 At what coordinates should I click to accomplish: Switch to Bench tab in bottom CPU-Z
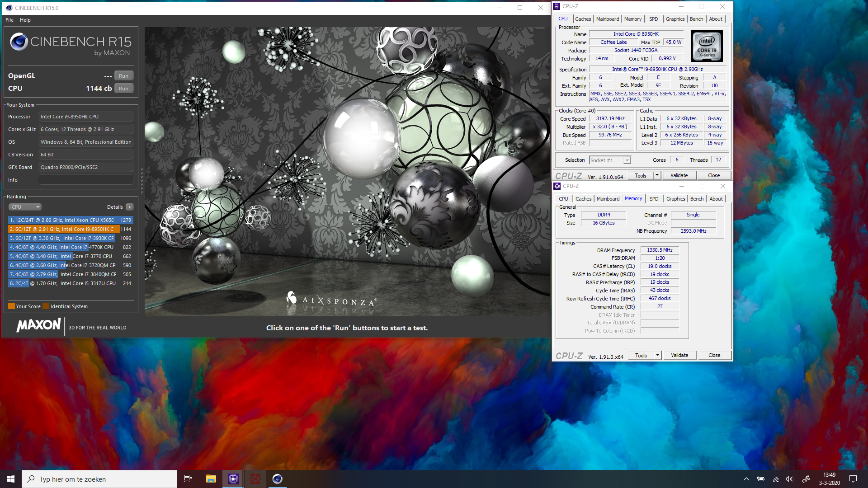(697, 199)
